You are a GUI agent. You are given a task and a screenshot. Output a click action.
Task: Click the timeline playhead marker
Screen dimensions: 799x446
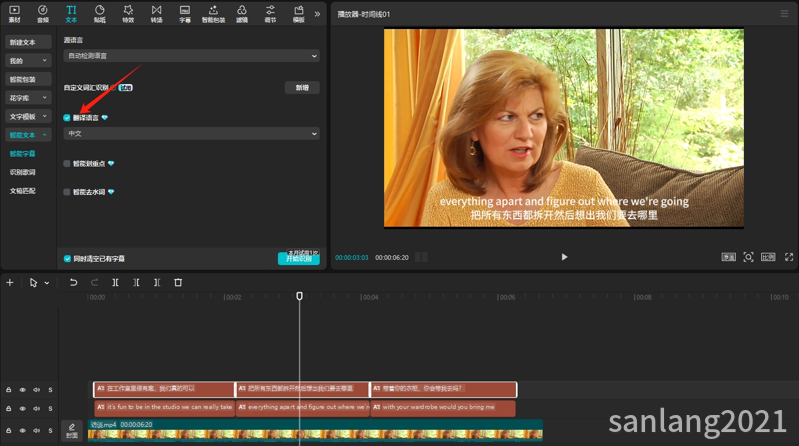[300, 296]
